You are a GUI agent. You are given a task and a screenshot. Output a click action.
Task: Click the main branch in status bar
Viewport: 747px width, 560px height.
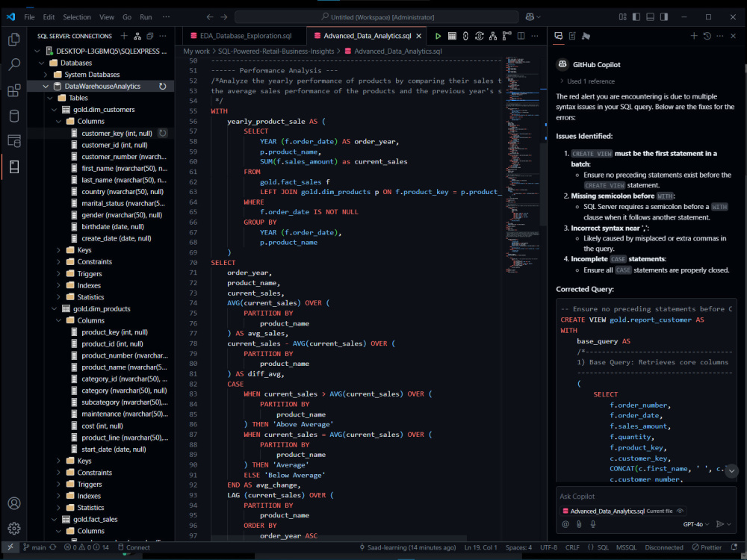coord(34,547)
